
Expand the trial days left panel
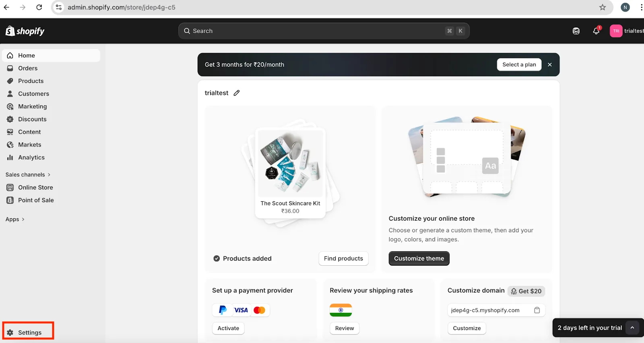[x=632, y=328]
